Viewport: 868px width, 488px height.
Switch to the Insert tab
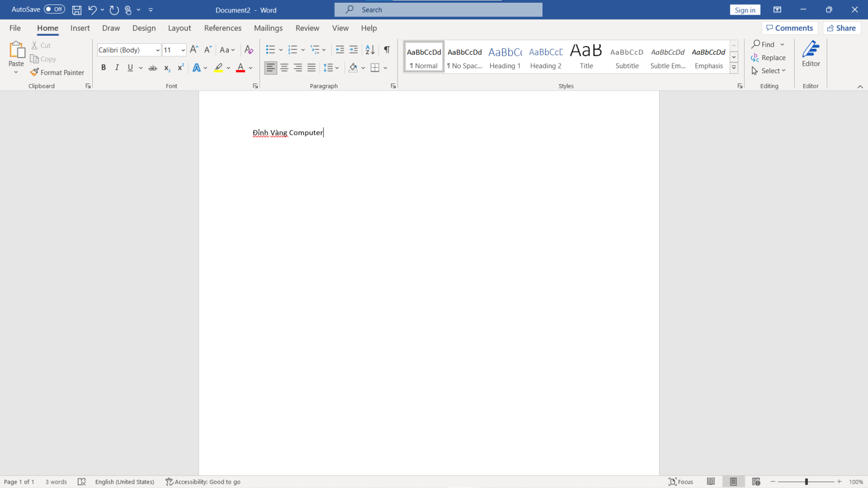80,28
